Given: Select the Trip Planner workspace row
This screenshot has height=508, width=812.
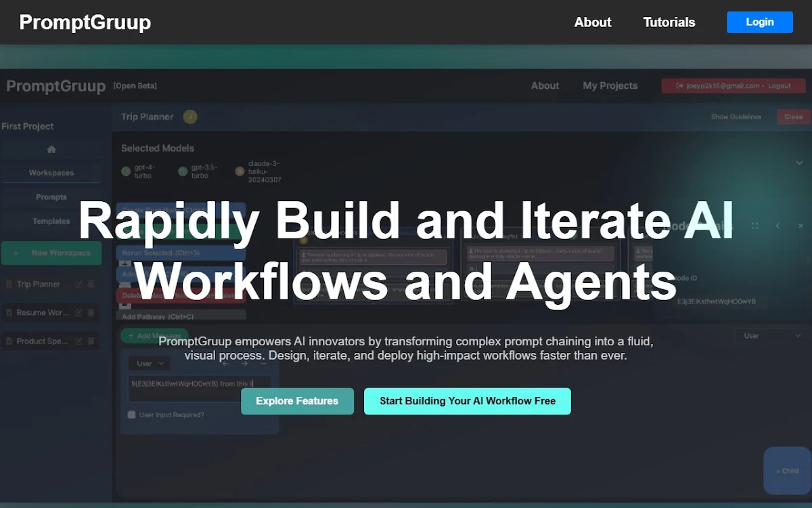Looking at the screenshot, I should coord(50,284).
